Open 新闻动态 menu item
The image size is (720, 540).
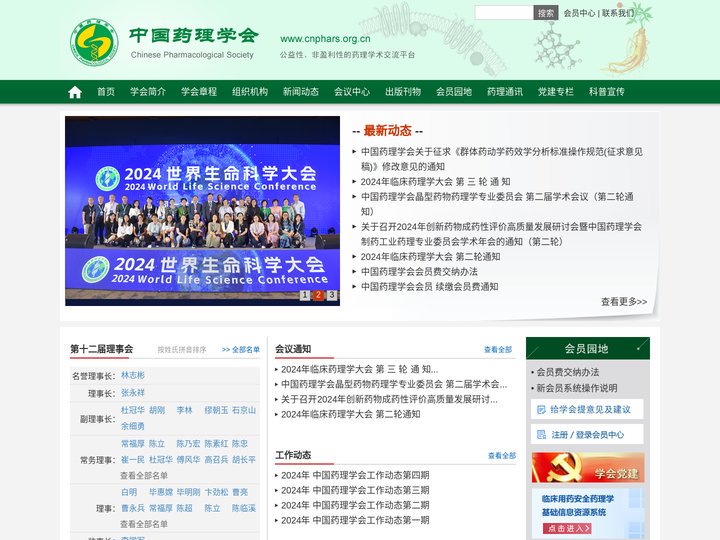301,91
